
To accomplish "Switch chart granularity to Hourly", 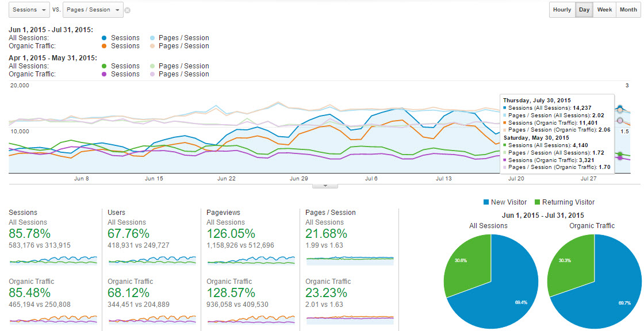I will 562,10.
